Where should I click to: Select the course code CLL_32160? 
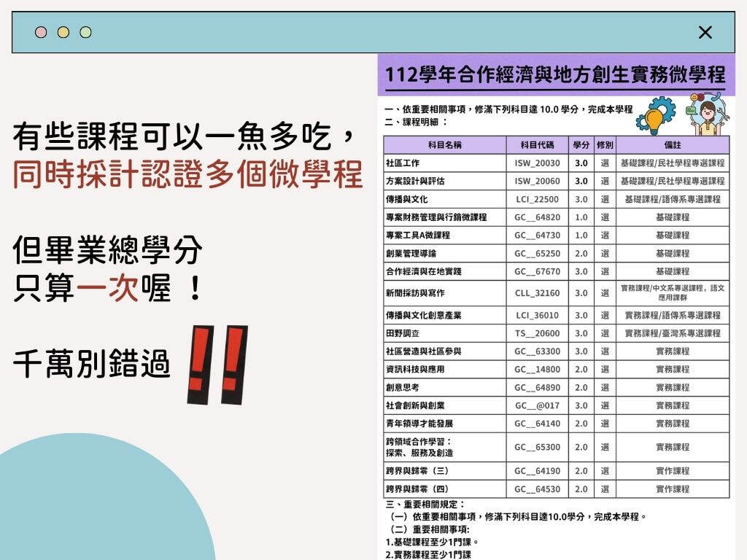coord(537,293)
